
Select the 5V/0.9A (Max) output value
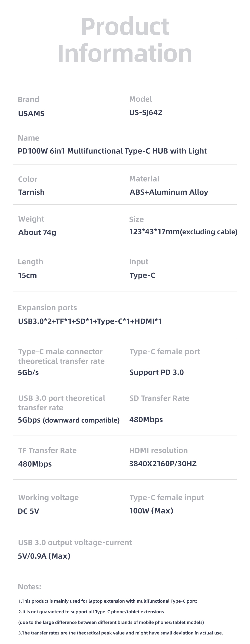[44, 556]
